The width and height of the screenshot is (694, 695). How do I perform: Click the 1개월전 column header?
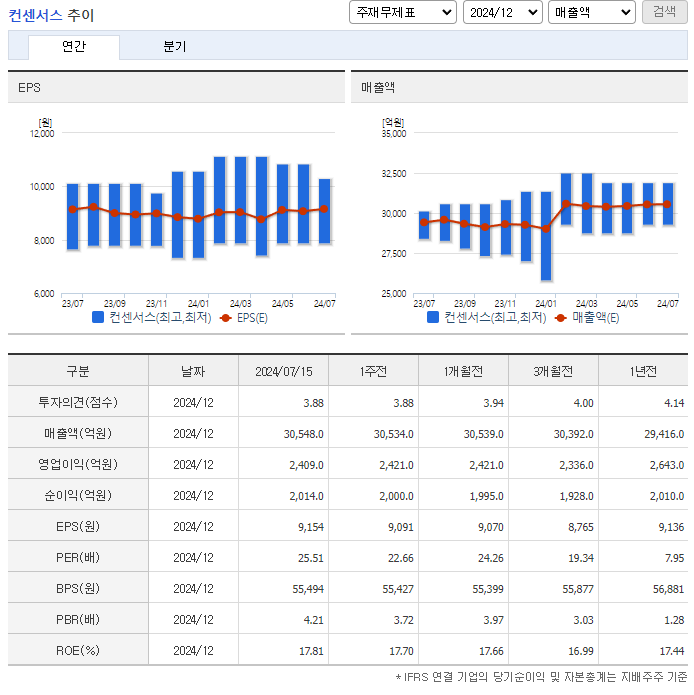[464, 371]
